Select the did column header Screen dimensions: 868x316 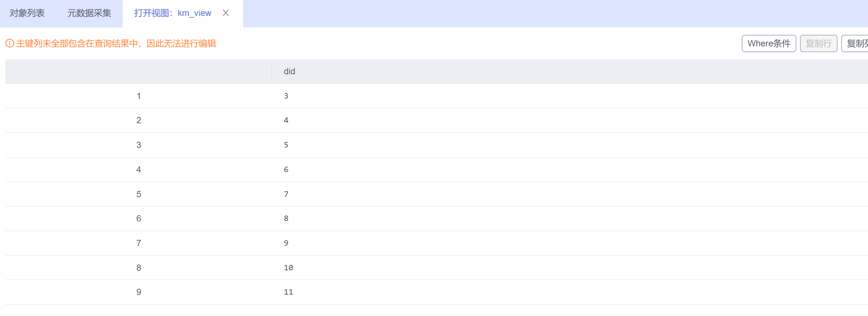pyautogui.click(x=570, y=72)
